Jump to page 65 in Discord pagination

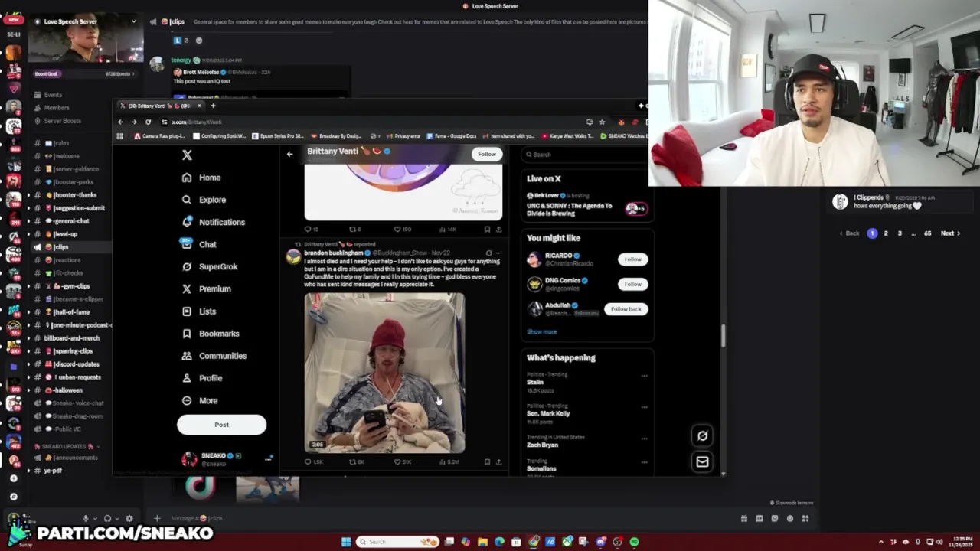(927, 233)
